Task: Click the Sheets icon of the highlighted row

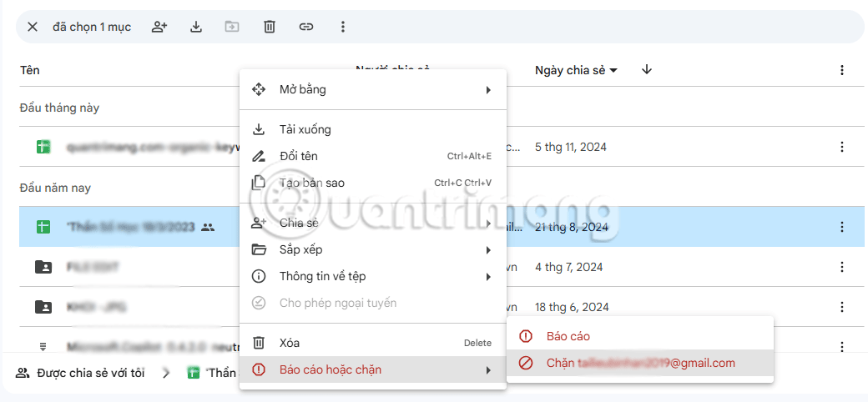Action: 43,227
